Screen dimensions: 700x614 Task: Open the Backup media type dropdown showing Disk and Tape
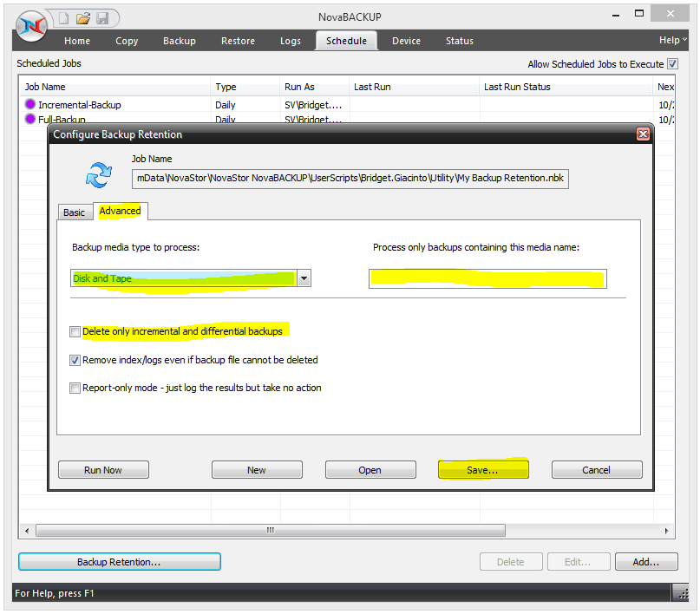click(x=304, y=278)
